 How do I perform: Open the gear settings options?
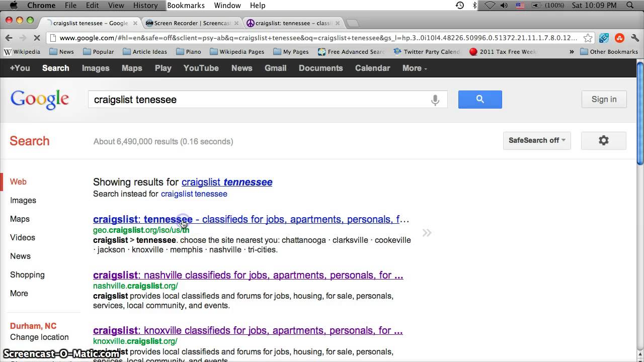604,141
